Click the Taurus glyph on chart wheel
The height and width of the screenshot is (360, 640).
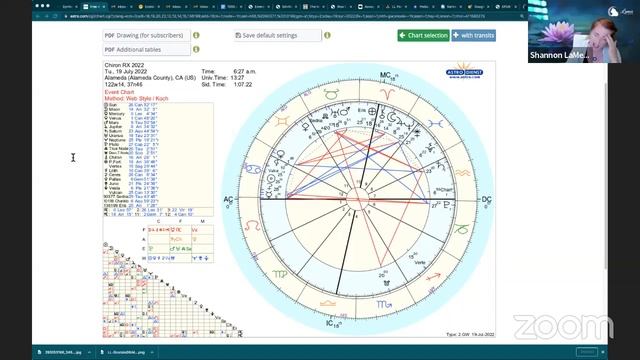pos(331,94)
